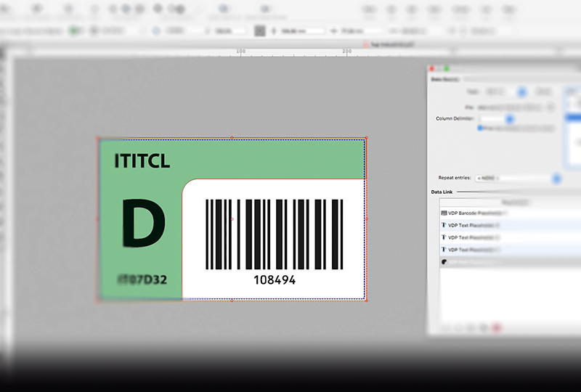Open the Column Delimiter dropdown
Screen dimensions: 581x392
point(496,119)
